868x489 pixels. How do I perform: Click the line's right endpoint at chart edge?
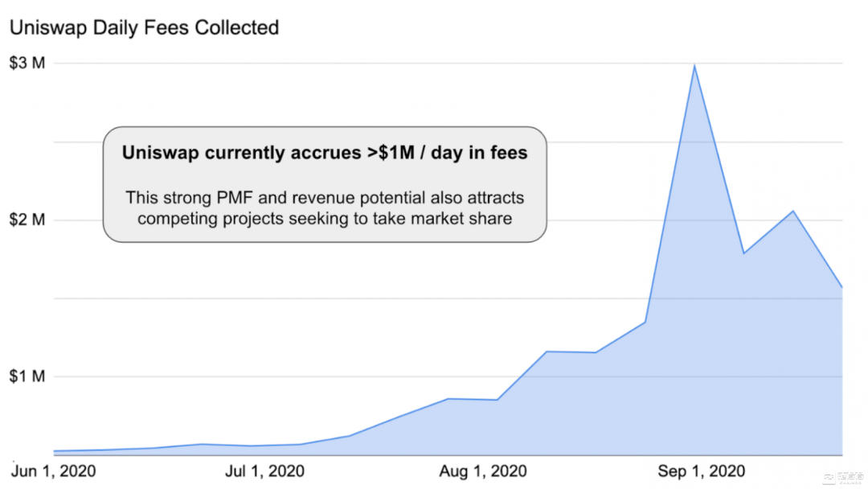point(841,287)
